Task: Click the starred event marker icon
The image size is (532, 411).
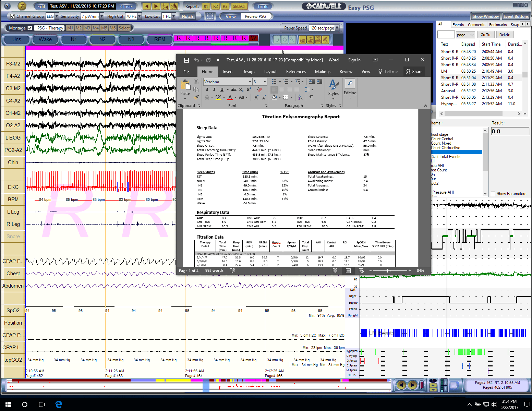Action: click(x=310, y=39)
